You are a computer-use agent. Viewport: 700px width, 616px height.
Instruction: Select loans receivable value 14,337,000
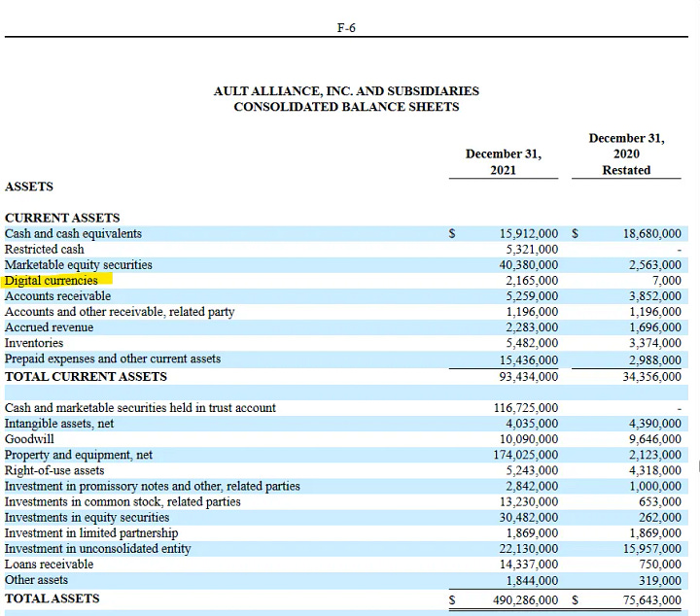[x=529, y=565]
